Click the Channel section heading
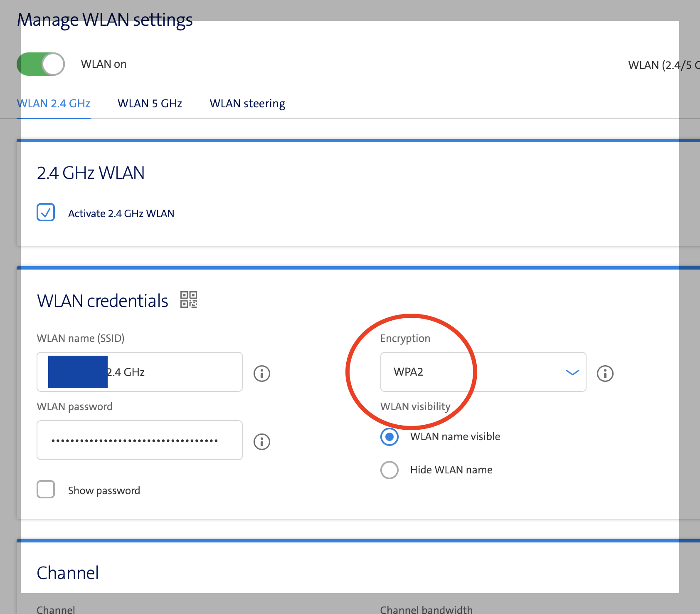The image size is (700, 614). pos(68,573)
